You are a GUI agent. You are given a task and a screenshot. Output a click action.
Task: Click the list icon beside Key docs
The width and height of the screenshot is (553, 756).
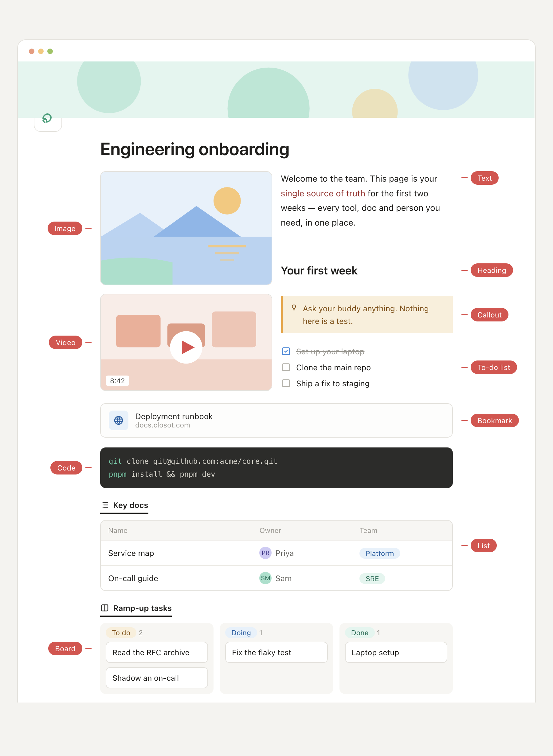click(105, 505)
